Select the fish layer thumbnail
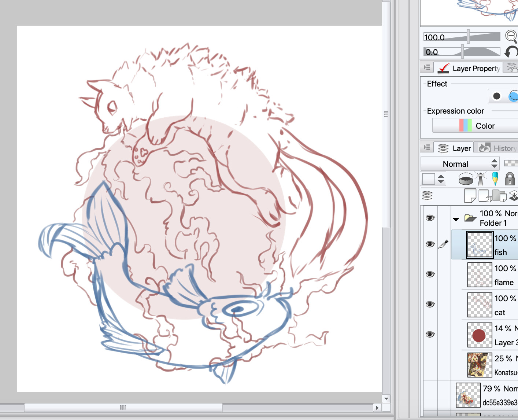 pyautogui.click(x=480, y=245)
